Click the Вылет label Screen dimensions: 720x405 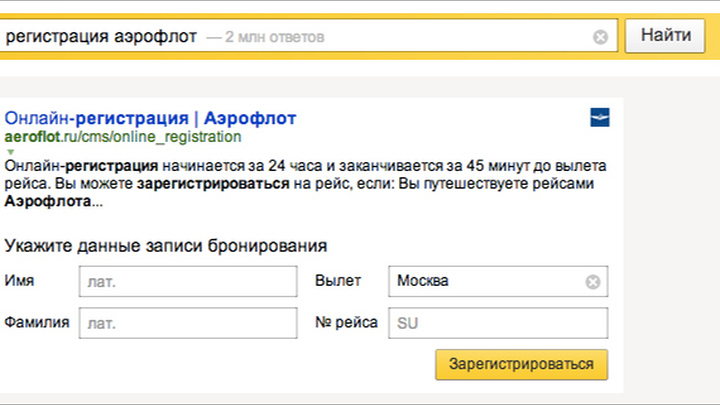[338, 281]
